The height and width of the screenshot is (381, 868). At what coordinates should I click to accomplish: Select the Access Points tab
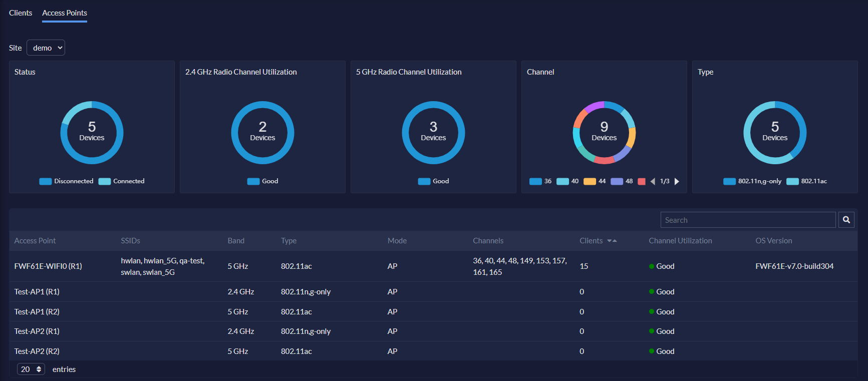click(65, 13)
